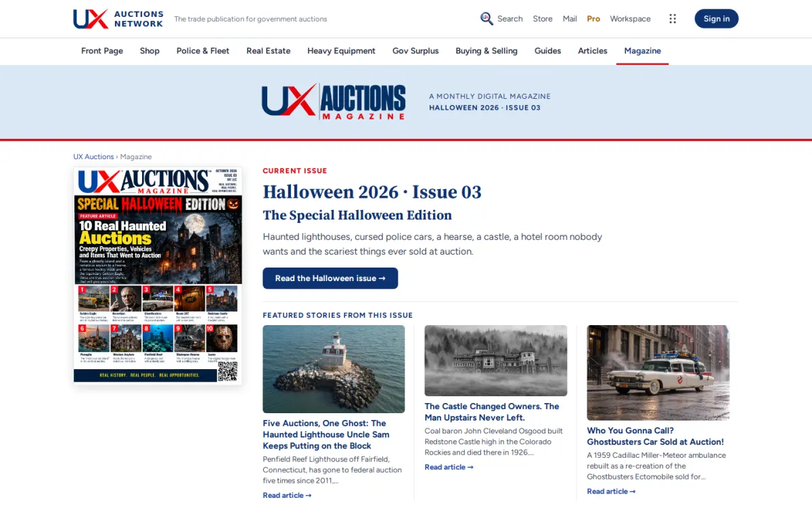Open Who You Gonna Call article title
The height and width of the screenshot is (508, 812).
click(x=655, y=436)
